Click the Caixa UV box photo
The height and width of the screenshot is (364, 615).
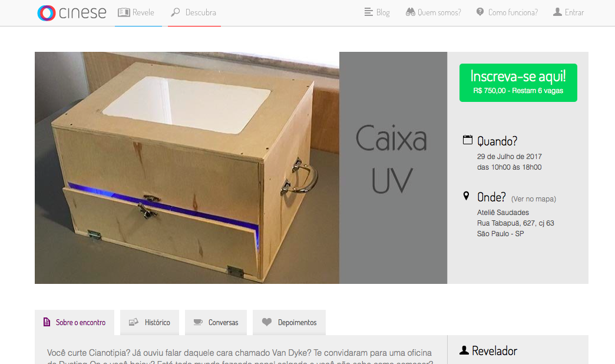[x=187, y=168]
